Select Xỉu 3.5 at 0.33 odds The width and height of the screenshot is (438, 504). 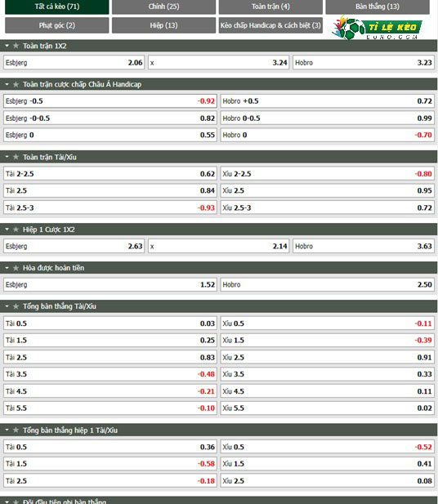(328, 374)
